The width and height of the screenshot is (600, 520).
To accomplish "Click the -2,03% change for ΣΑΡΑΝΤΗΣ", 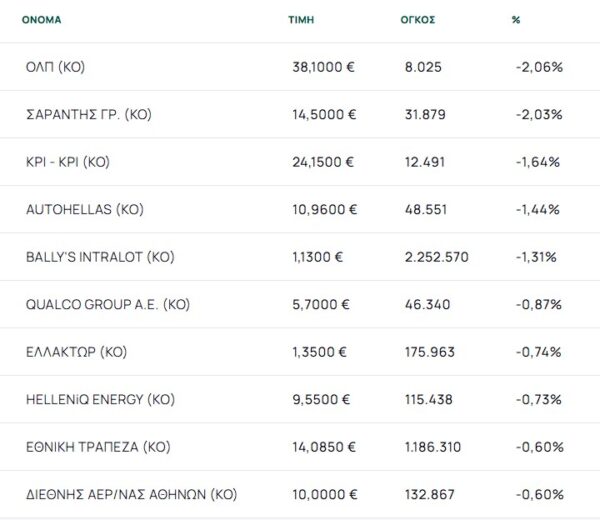I will 540,114.
